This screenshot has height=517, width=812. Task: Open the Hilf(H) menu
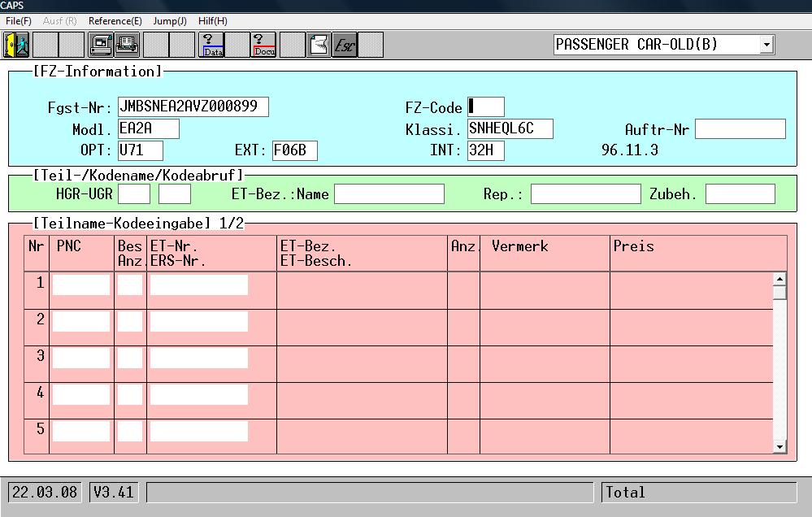click(213, 20)
